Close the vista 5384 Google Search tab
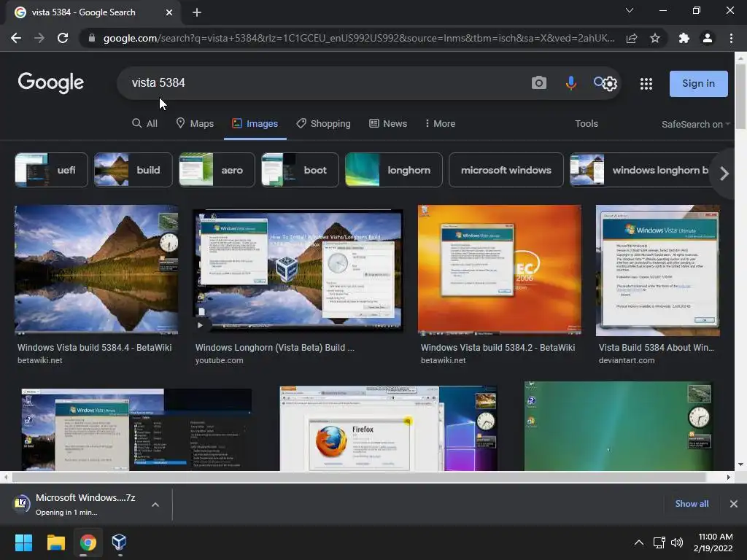747x560 pixels. [169, 12]
